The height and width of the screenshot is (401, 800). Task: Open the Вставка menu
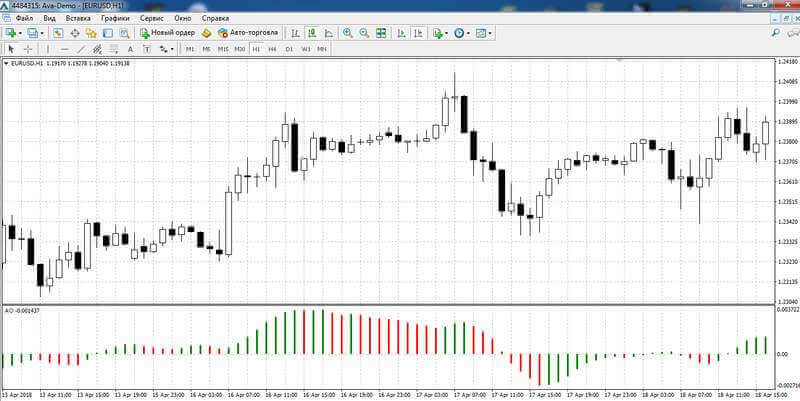click(x=78, y=18)
